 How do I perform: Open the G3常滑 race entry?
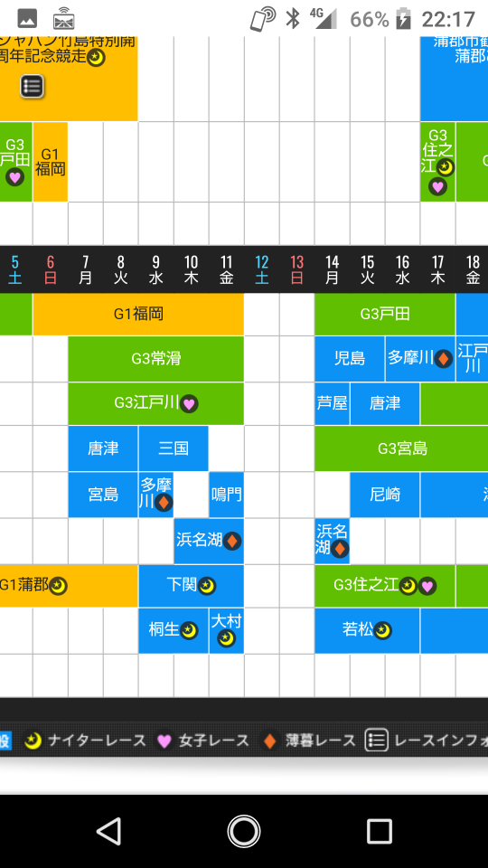pos(156,359)
